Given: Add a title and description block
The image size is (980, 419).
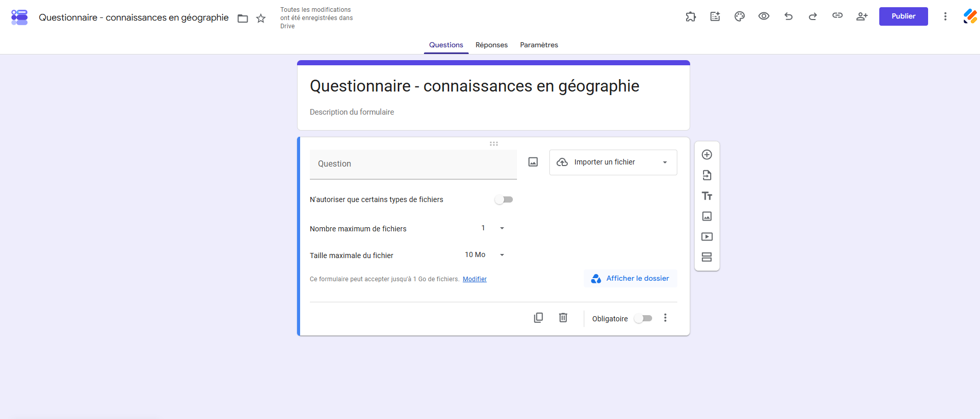Looking at the screenshot, I should click(707, 196).
